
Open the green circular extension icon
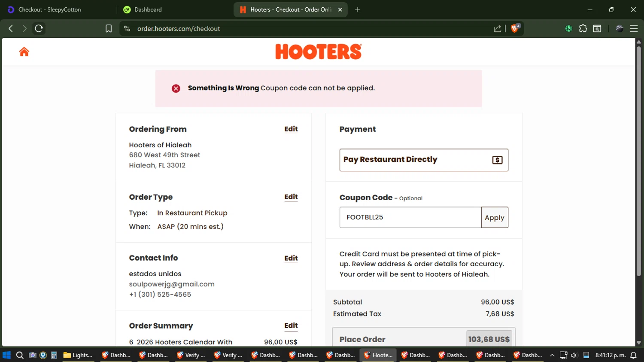[x=569, y=29]
